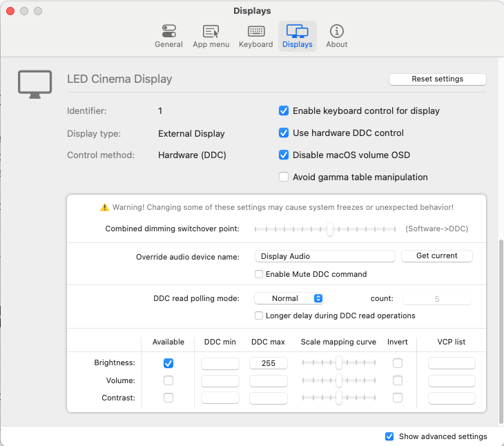Screen dimensions: 504x446
Task: Click the combined dimming switchover point slider
Action: point(325,229)
